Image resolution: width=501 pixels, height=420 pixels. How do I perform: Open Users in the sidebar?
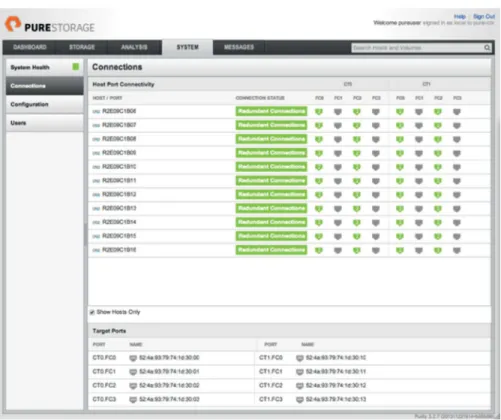tap(44, 123)
